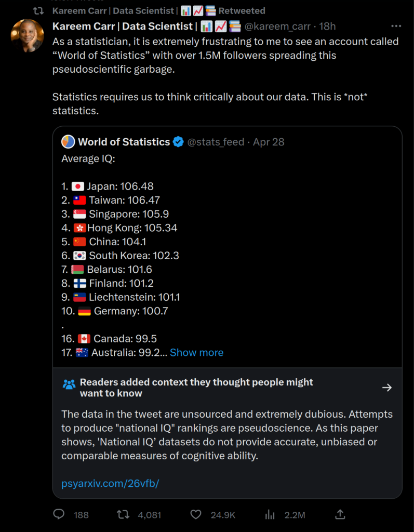Click the World of Statistics account name

tap(124, 142)
